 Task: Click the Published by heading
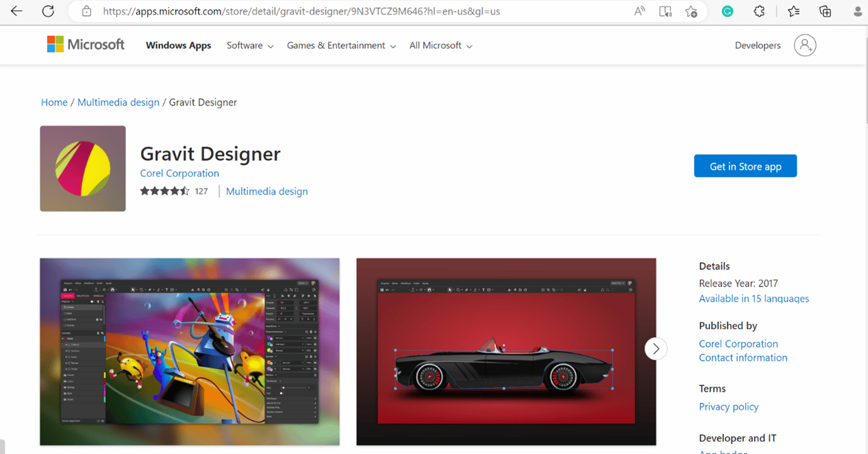click(728, 326)
